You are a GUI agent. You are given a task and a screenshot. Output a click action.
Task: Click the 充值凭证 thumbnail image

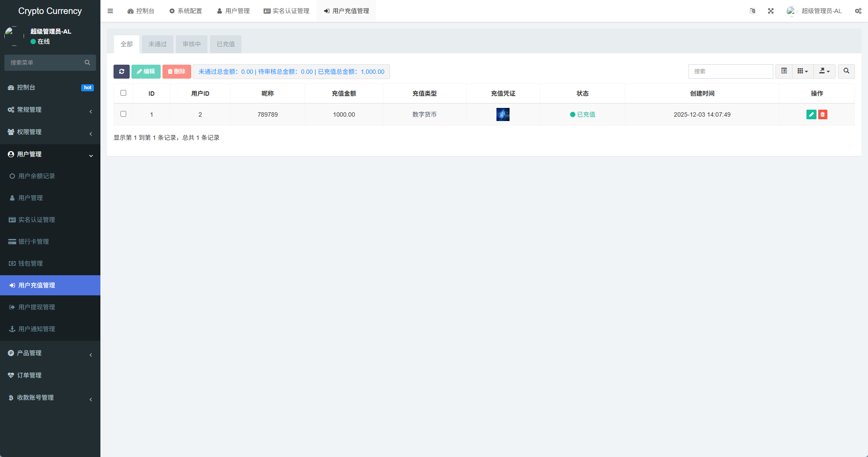503,114
